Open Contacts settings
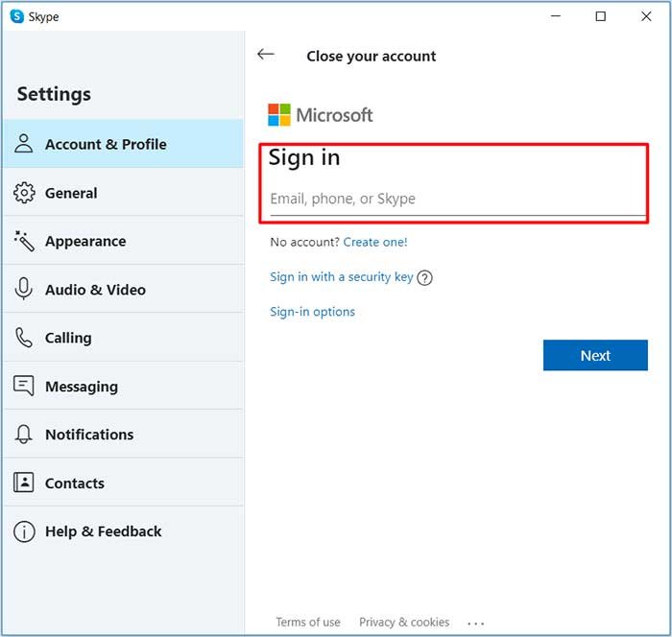The image size is (672, 637). pyautogui.click(x=124, y=483)
